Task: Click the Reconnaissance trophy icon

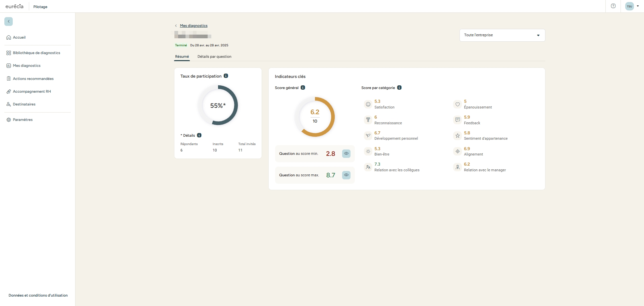Action: [x=368, y=120]
